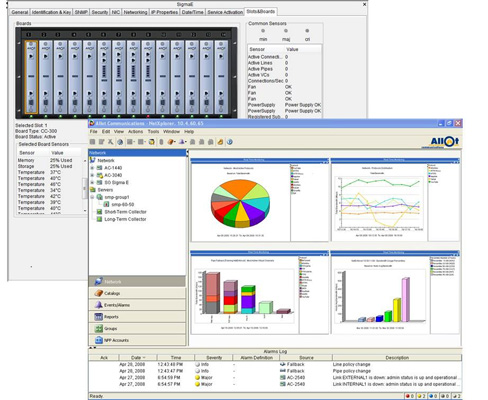Switch to Networking tab in SigmaE window

pos(135,12)
